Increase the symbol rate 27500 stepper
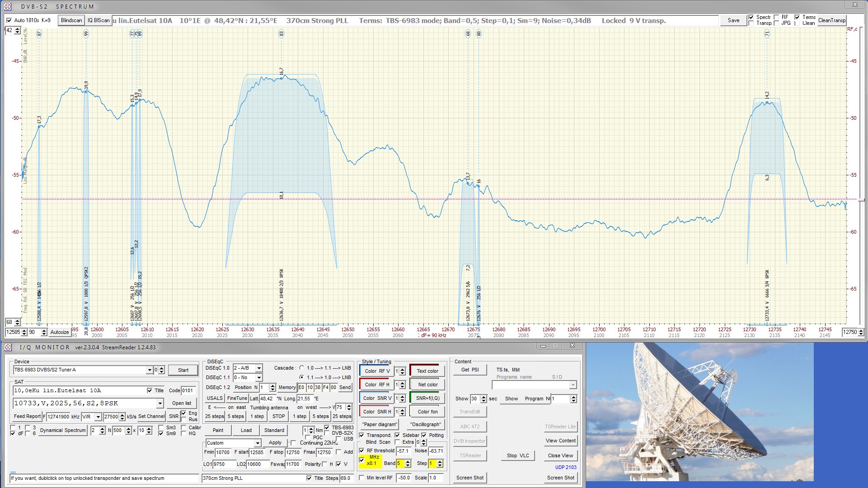Screen dimensions: 868x488 (x=122, y=415)
